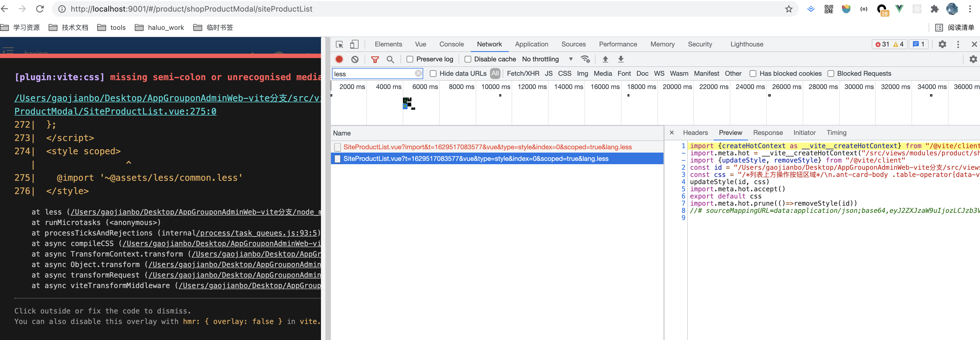Select the CSS request type filter
Viewport: 980px width, 340px height.
(x=564, y=74)
